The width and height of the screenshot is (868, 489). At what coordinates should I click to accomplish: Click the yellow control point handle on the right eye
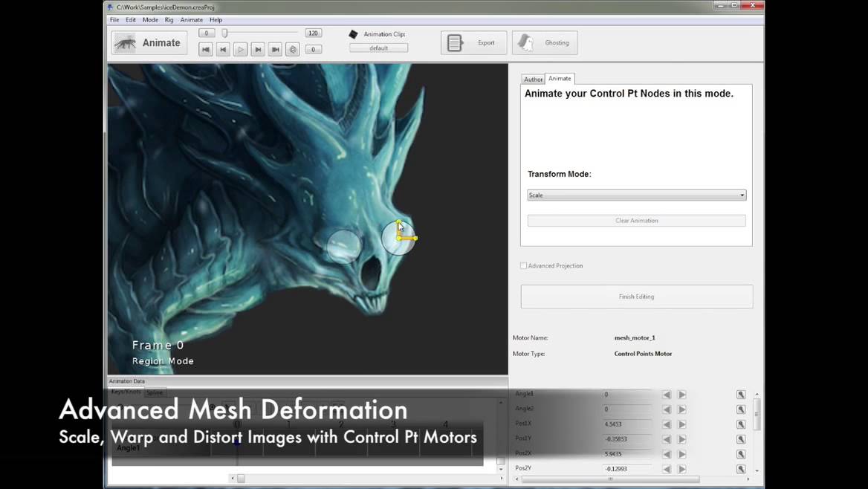point(399,238)
